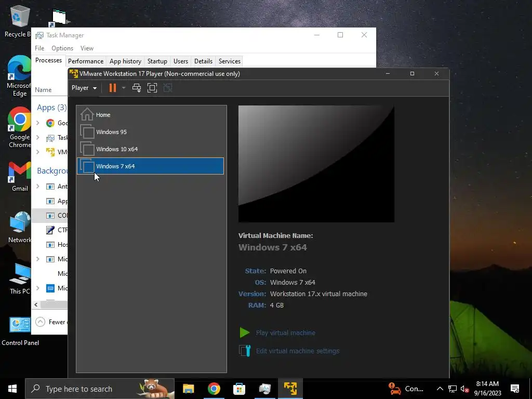Show hidden system tray icons chevron
This screenshot has width=532, height=399.
440,389
